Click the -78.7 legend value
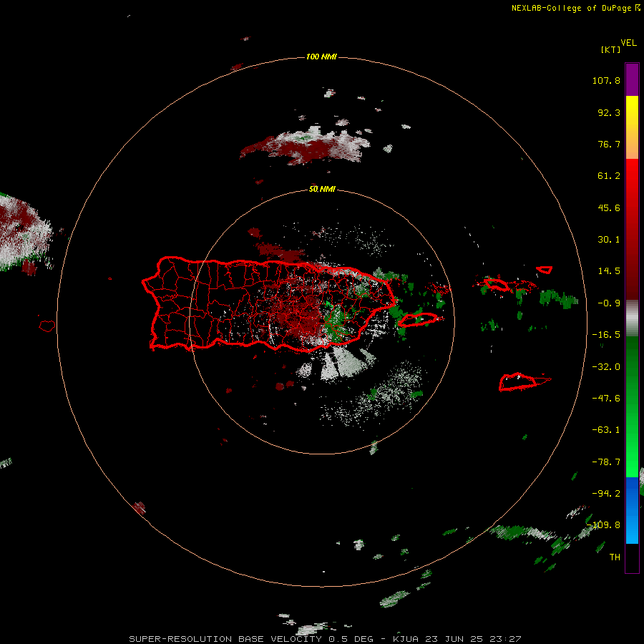This screenshot has height=644, width=644. (x=606, y=462)
